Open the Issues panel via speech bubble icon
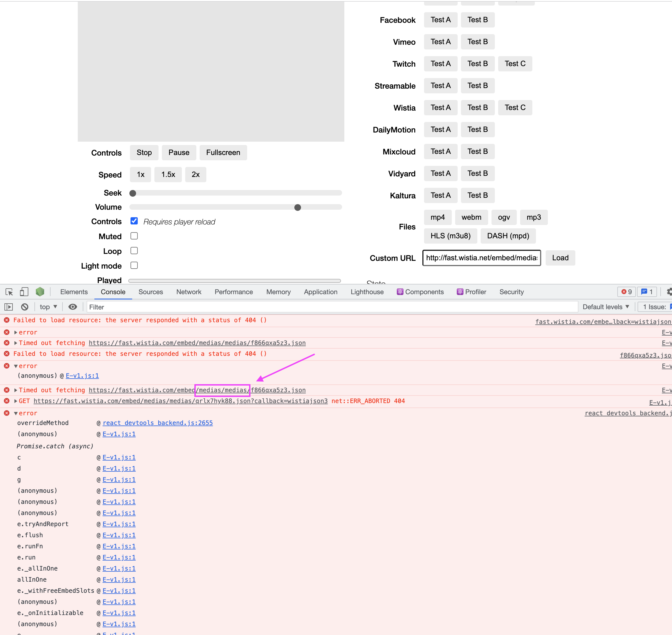Image resolution: width=672 pixels, height=635 pixels. [x=647, y=291]
